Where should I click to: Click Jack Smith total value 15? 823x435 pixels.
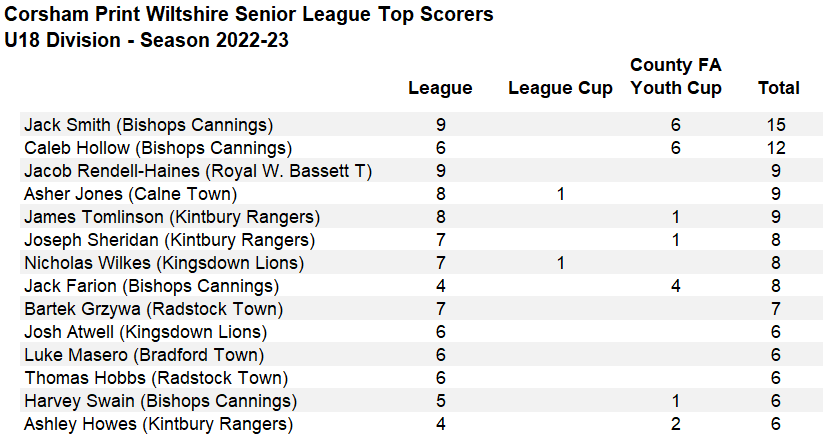click(776, 125)
